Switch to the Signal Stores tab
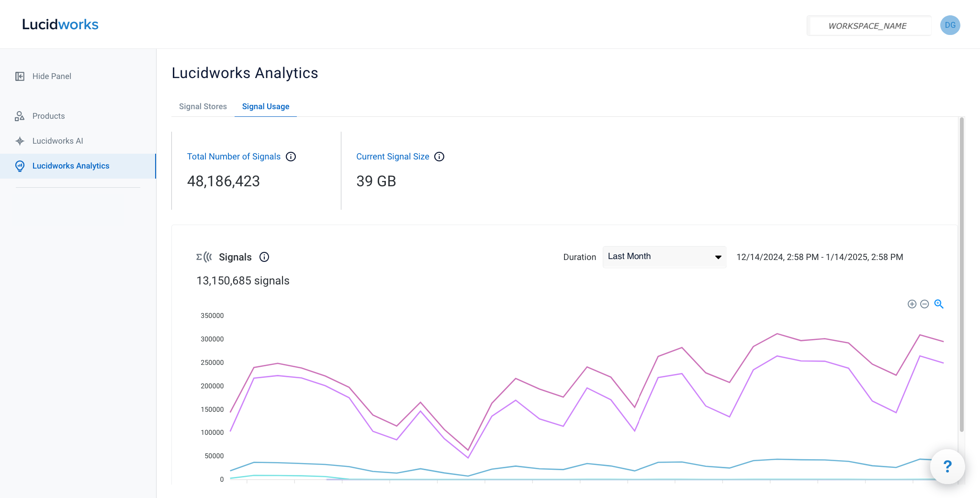 point(203,106)
